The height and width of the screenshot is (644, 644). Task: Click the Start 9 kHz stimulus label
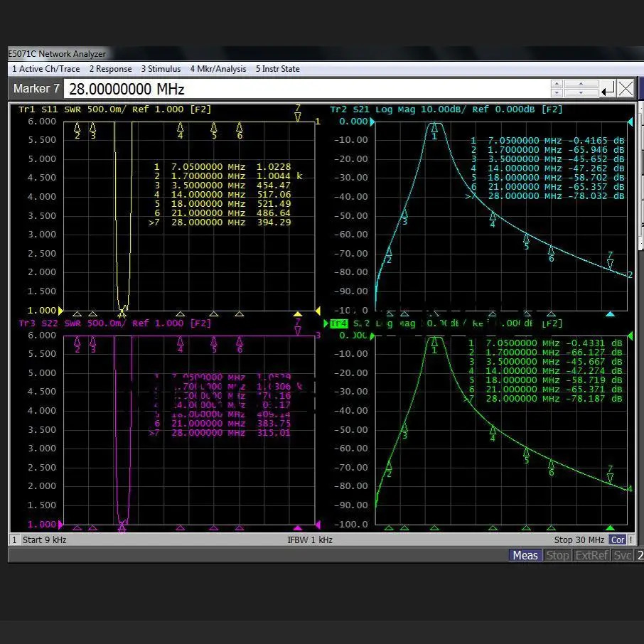coord(44,540)
